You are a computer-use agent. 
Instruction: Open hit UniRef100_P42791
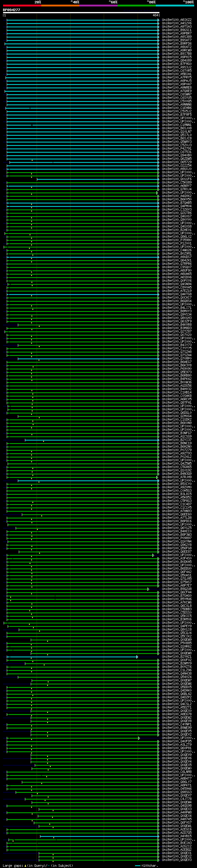[x=176, y=149]
